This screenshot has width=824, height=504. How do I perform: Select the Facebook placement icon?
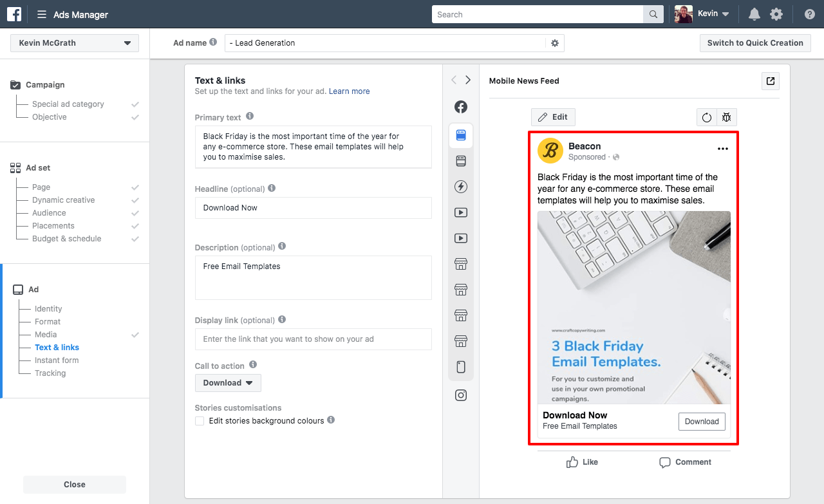point(461,107)
